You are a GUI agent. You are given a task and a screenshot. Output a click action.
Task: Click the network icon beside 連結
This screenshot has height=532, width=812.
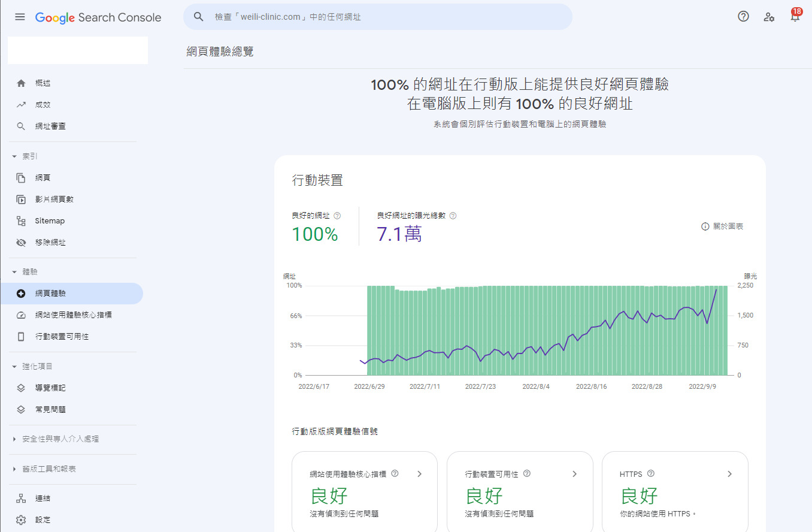click(x=22, y=498)
